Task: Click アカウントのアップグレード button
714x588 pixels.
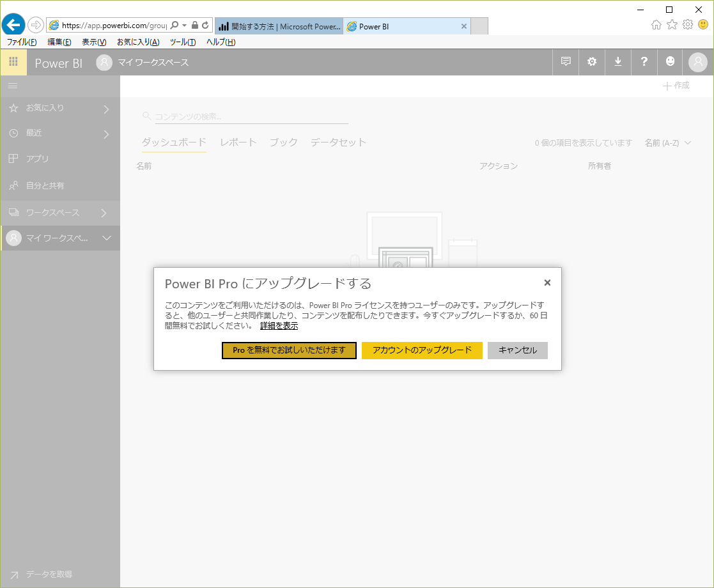Action: (x=422, y=350)
